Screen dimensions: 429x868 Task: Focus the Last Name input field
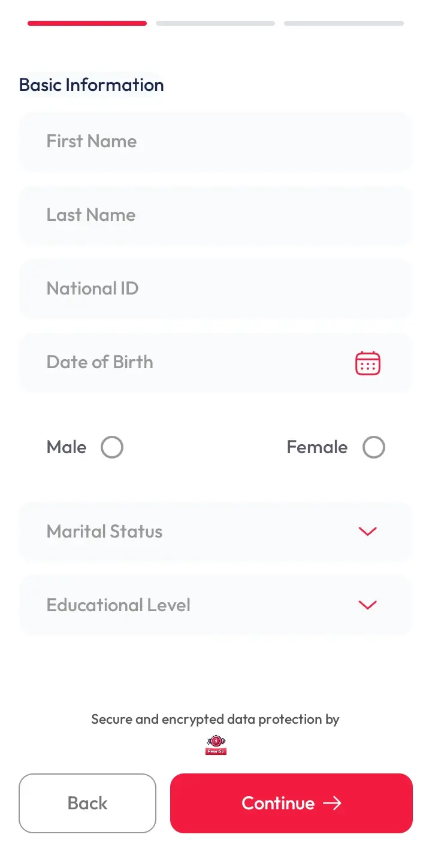tap(215, 215)
